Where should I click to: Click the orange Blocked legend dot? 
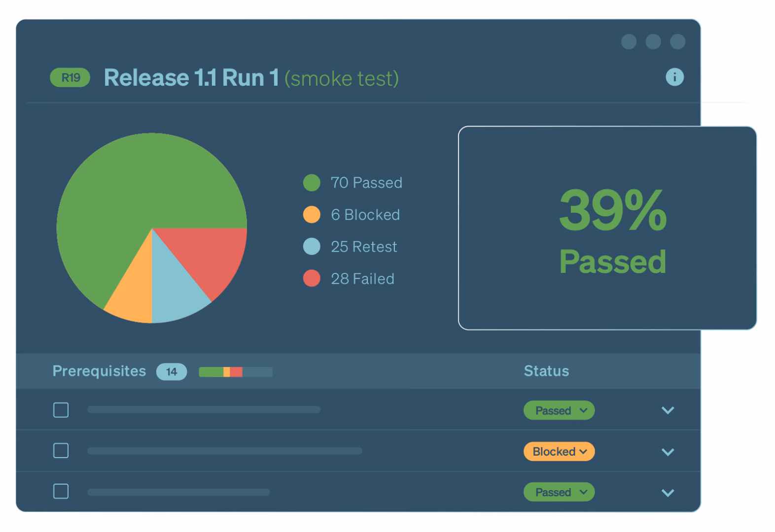(x=312, y=215)
